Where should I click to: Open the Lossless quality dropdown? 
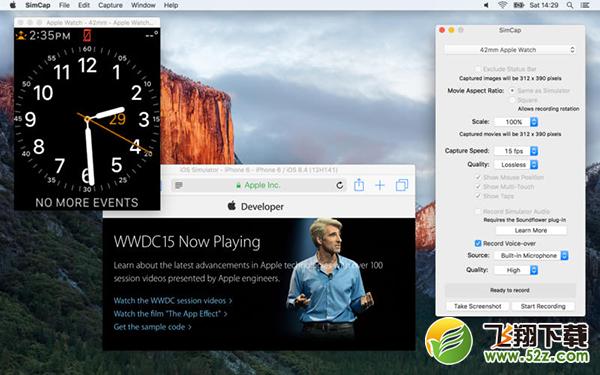(x=516, y=165)
